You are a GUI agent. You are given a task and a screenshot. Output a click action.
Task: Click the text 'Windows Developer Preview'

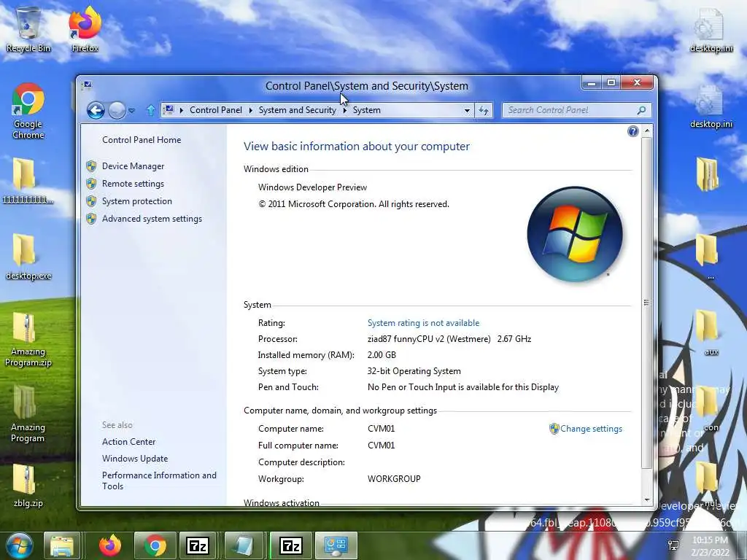point(312,187)
